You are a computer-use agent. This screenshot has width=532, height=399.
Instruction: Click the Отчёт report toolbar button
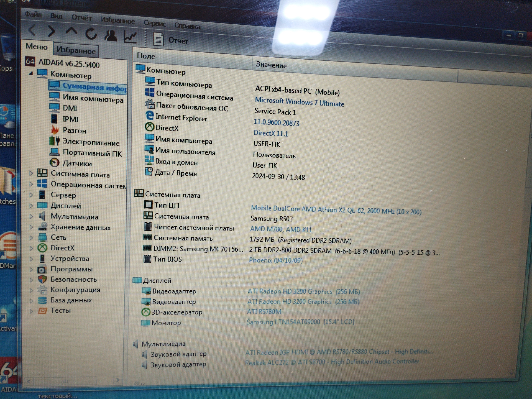(170, 40)
